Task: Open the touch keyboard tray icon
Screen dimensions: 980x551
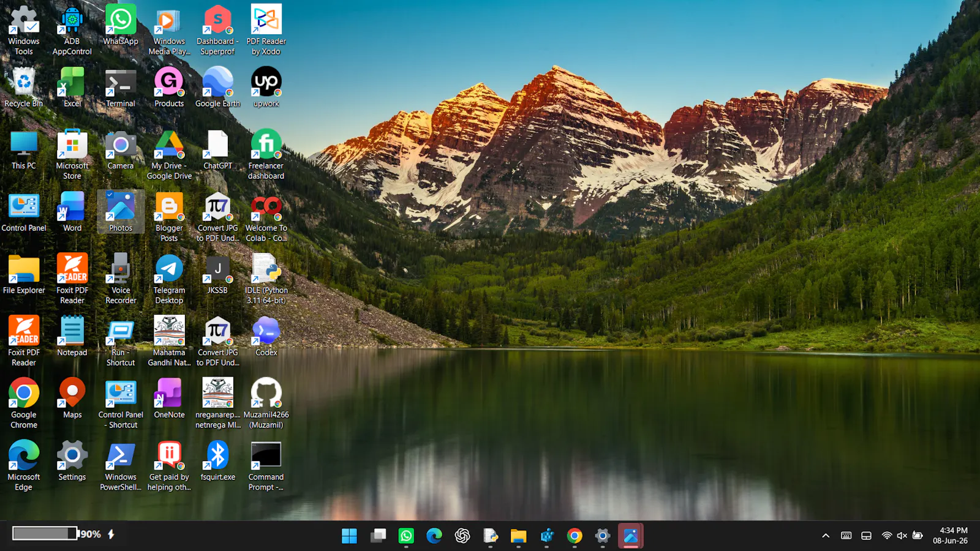Action: 846,536
